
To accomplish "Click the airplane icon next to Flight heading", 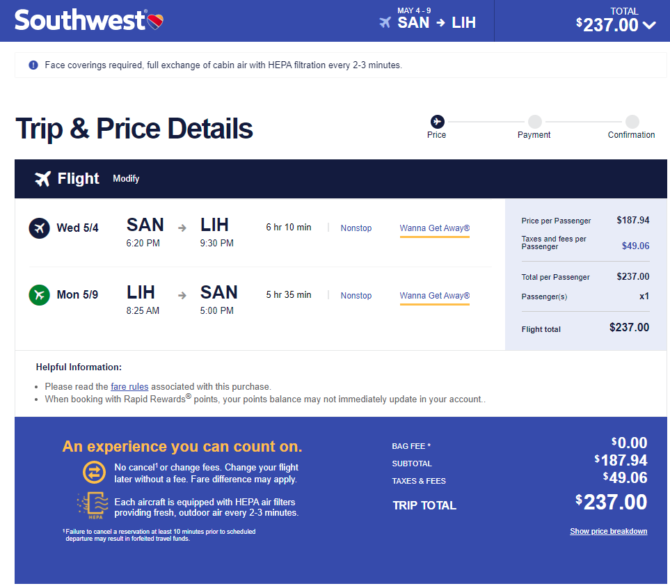I will (x=43, y=179).
